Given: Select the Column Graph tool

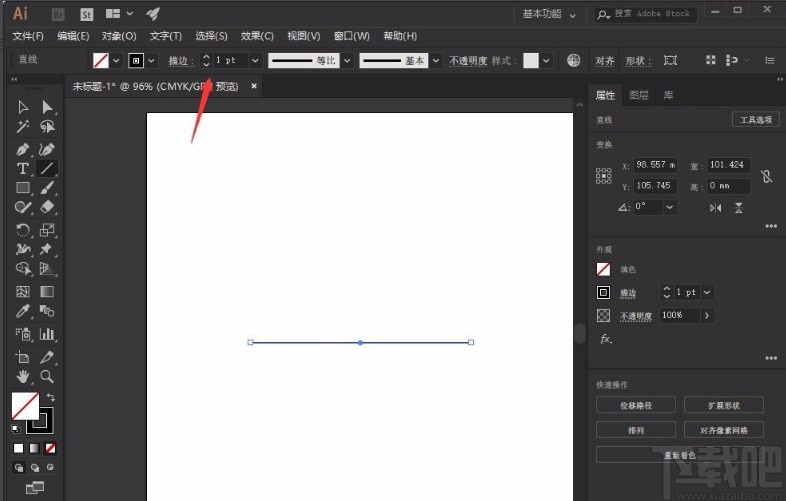Looking at the screenshot, I should click(x=47, y=334).
